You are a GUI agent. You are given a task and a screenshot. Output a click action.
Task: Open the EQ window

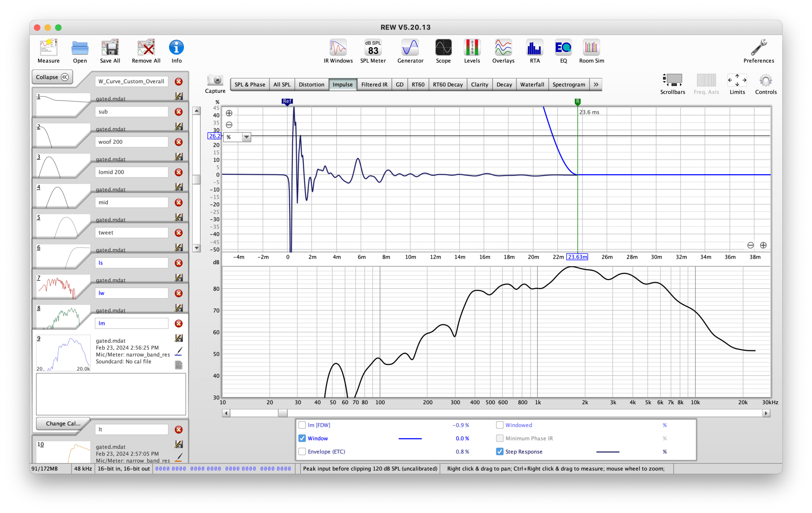pos(563,51)
